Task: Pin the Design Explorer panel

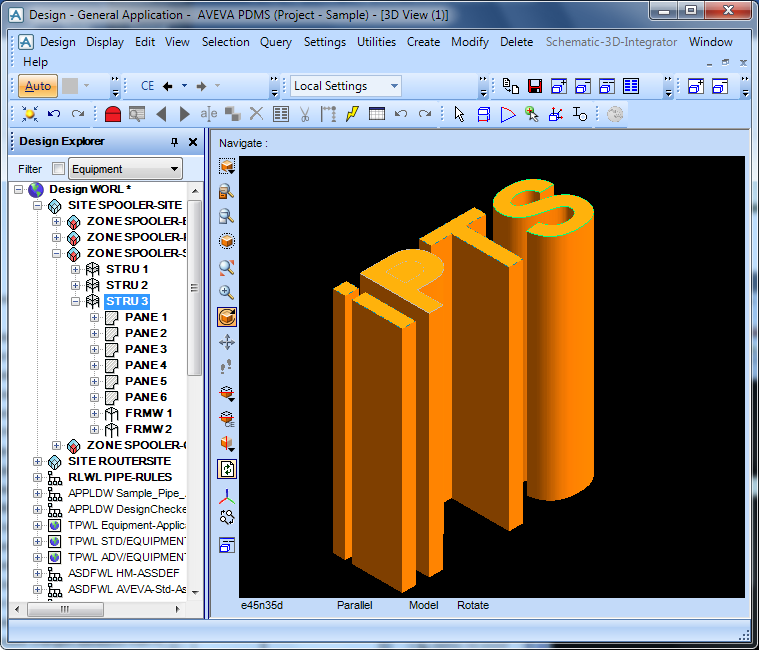Action: click(174, 142)
